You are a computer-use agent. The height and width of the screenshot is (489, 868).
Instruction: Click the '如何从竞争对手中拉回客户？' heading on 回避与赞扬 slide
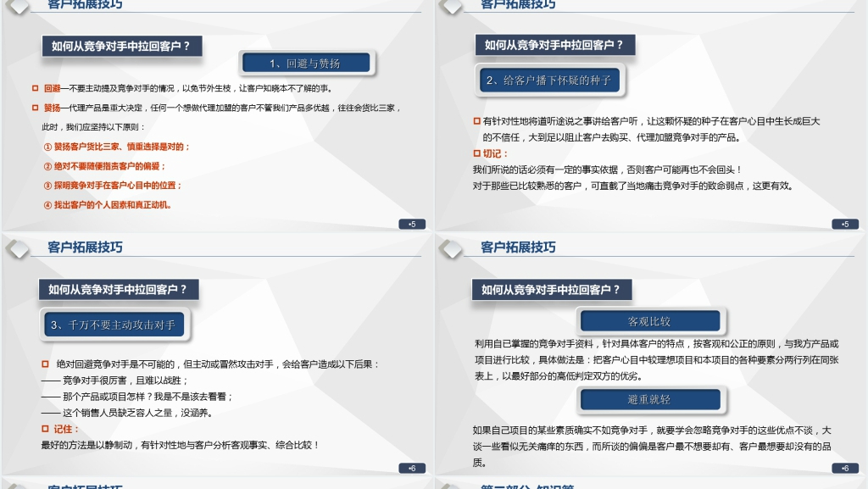(x=122, y=46)
